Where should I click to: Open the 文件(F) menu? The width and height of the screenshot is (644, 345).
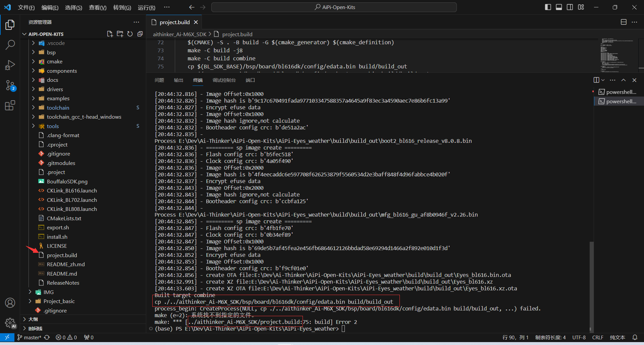pos(26,7)
